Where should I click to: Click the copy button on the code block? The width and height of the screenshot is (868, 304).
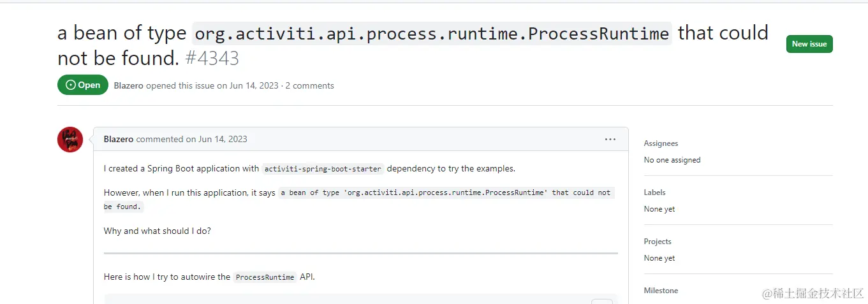pyautogui.click(x=601, y=301)
